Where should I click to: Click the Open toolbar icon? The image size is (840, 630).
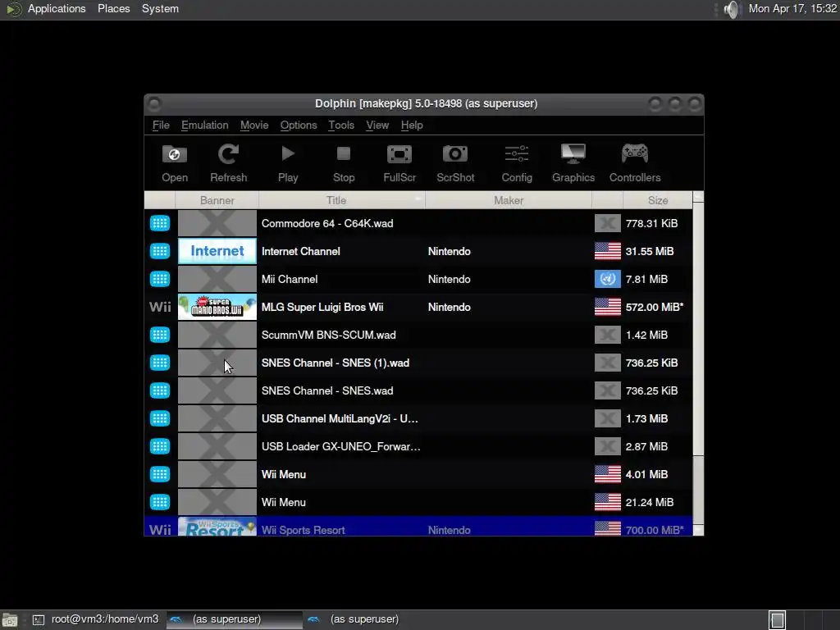(175, 163)
